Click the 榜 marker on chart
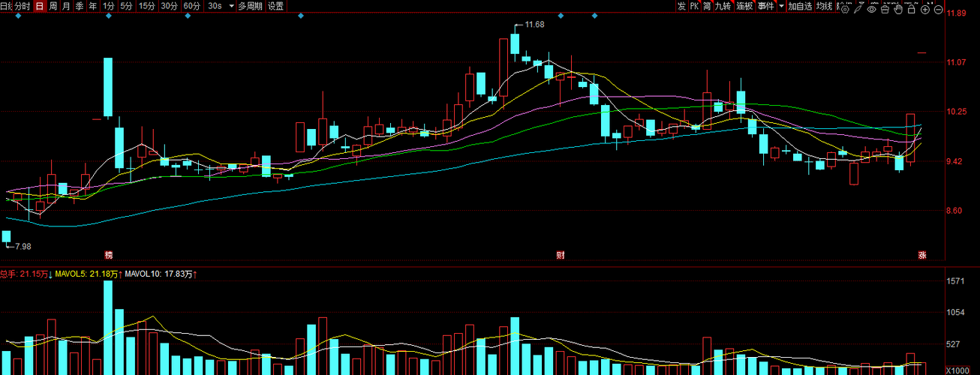Image resolution: width=980 pixels, height=375 pixels. pos(109,255)
